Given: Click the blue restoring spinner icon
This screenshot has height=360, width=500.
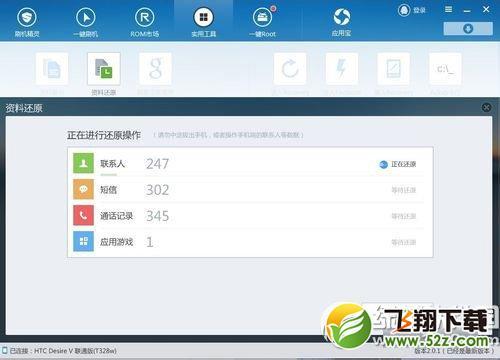Looking at the screenshot, I should (x=384, y=164).
